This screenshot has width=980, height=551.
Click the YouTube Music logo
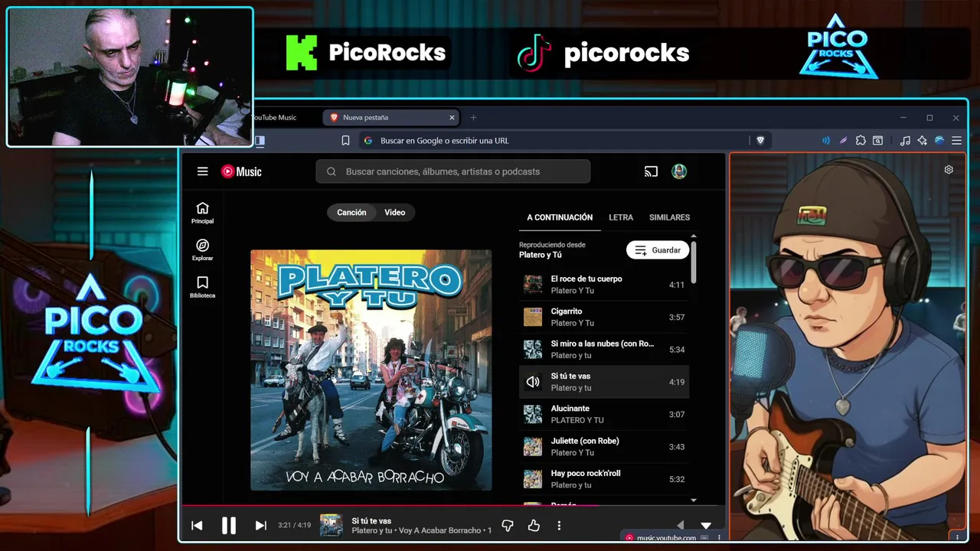241,171
